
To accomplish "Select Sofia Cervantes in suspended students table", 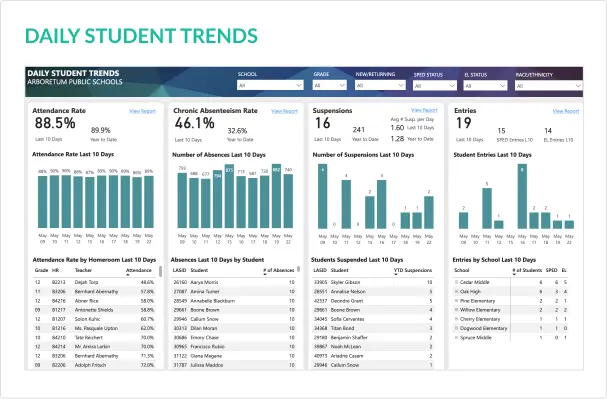I will pyautogui.click(x=373, y=319).
